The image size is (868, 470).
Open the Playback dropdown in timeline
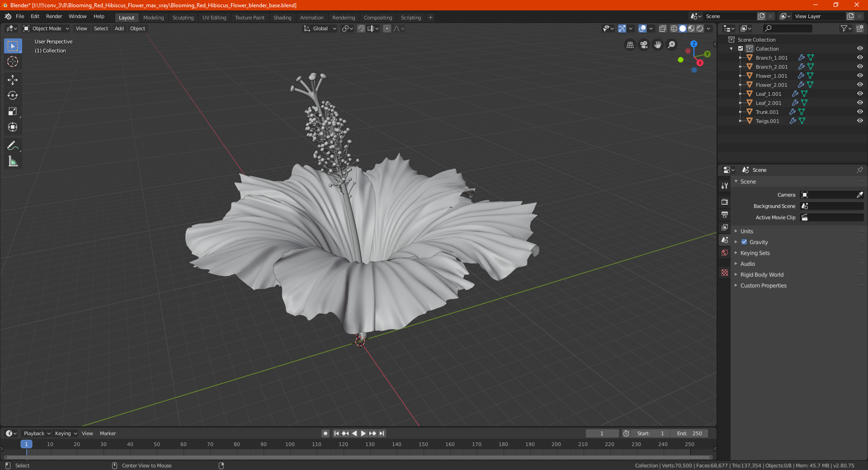tap(37, 433)
